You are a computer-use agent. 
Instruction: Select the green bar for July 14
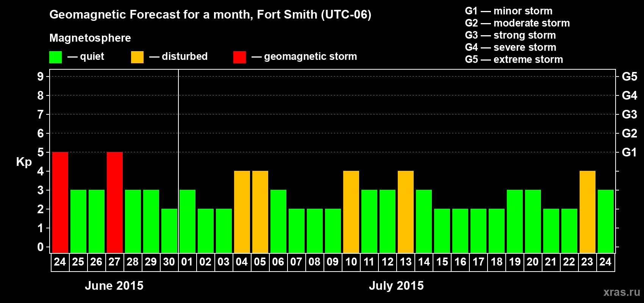pyautogui.click(x=424, y=222)
